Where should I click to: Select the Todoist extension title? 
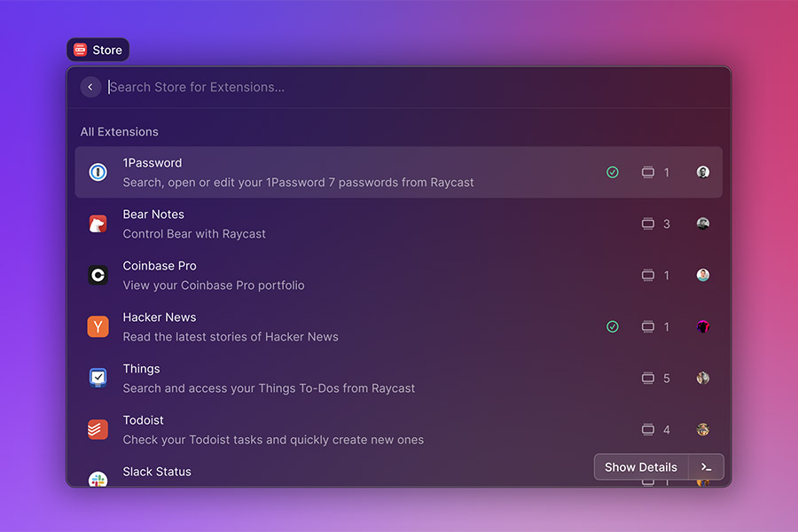(143, 420)
